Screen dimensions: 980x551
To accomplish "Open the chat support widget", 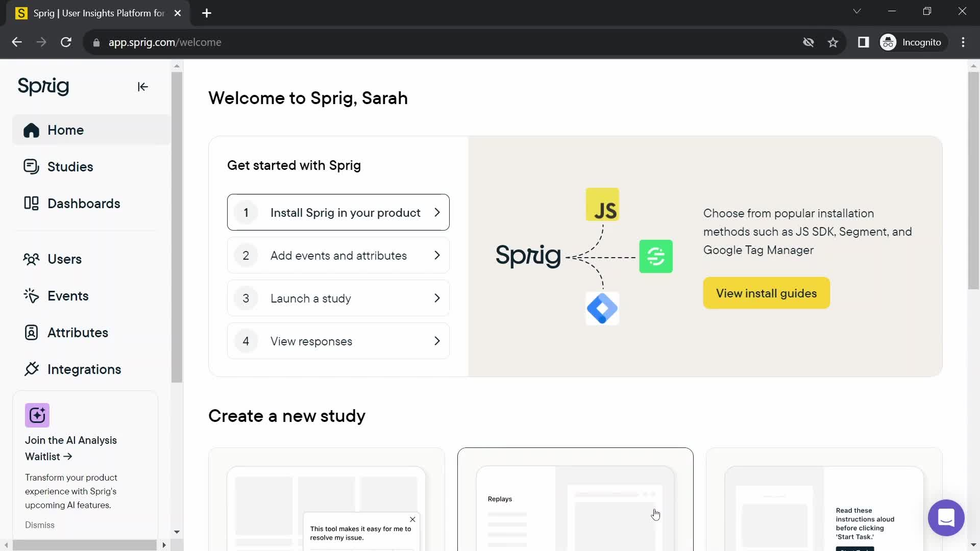I will [947, 517].
